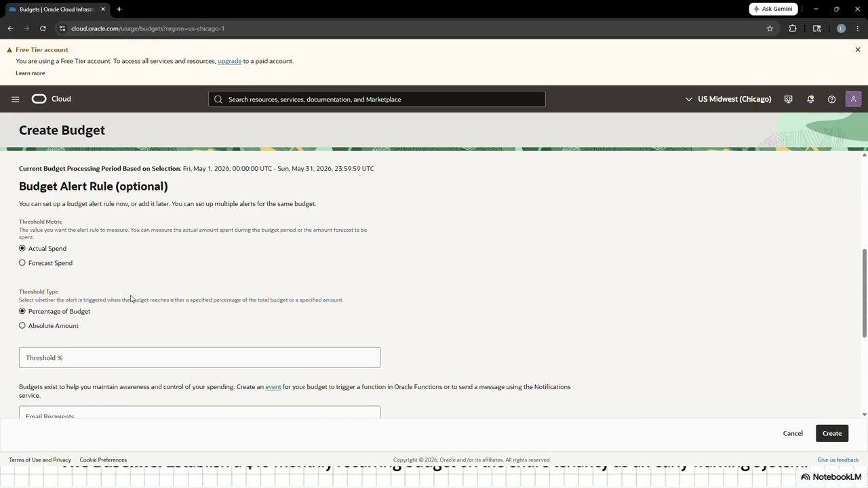
Task: Go back in the browser
Action: click(10, 28)
